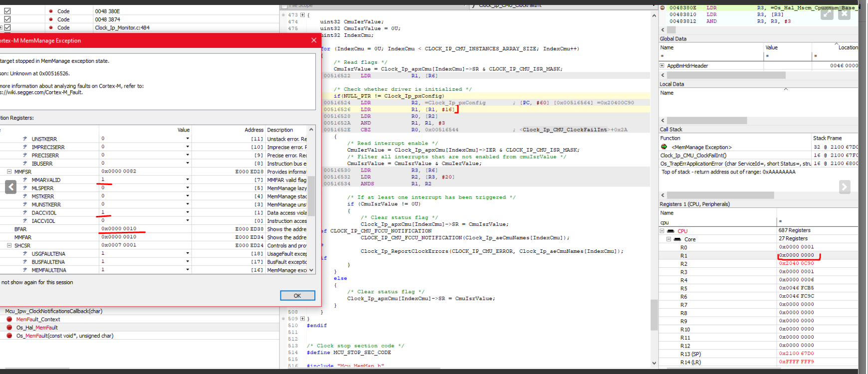Open IMPRECISERR value dropdown
The image size is (868, 374).
(x=188, y=147)
